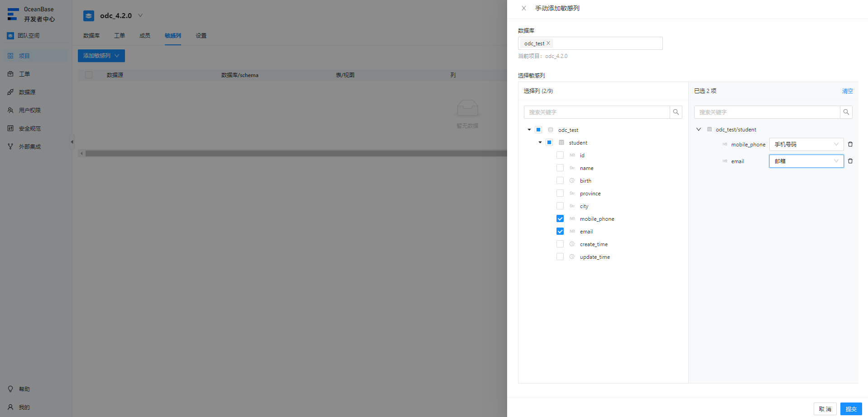
Task: Submit the sensitive column selection
Action: (851, 409)
